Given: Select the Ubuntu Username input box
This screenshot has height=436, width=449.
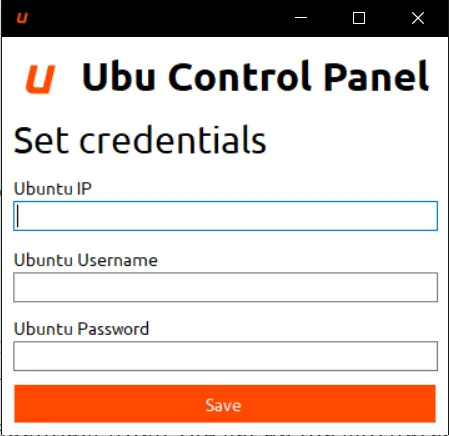Looking at the screenshot, I should point(225,287).
